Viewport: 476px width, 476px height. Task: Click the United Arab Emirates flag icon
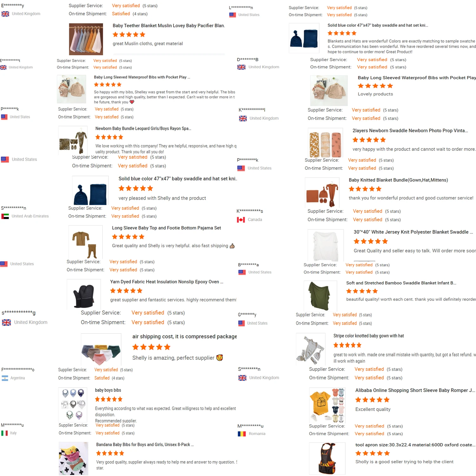(x=5, y=216)
